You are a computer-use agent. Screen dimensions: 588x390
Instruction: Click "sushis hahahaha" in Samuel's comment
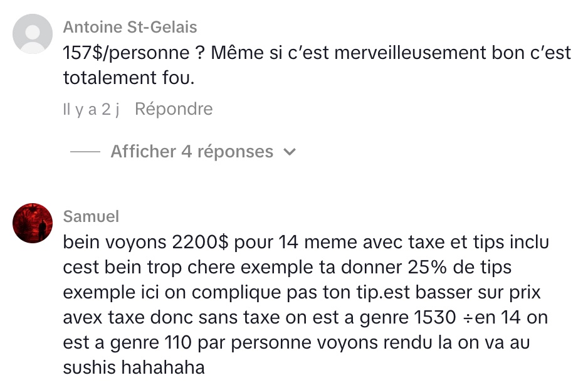(134, 367)
